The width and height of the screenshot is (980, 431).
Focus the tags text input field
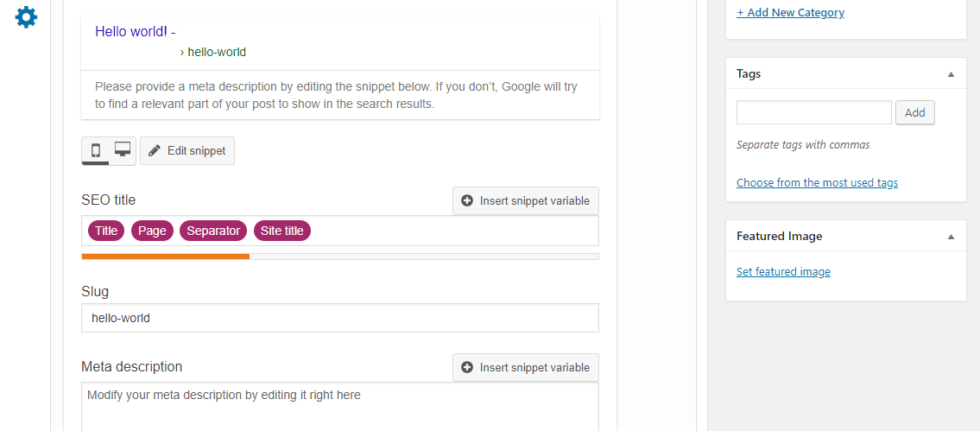pyautogui.click(x=813, y=112)
